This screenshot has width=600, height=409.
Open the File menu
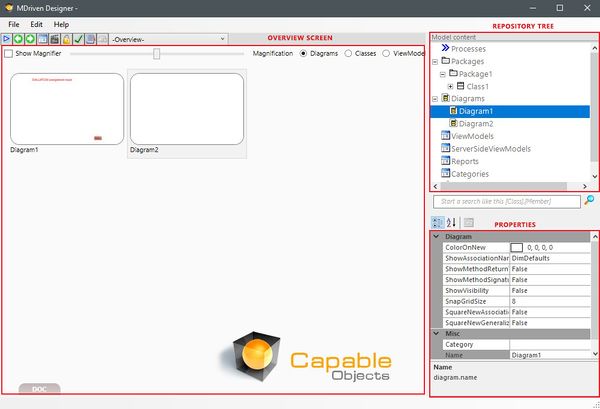pyautogui.click(x=13, y=23)
